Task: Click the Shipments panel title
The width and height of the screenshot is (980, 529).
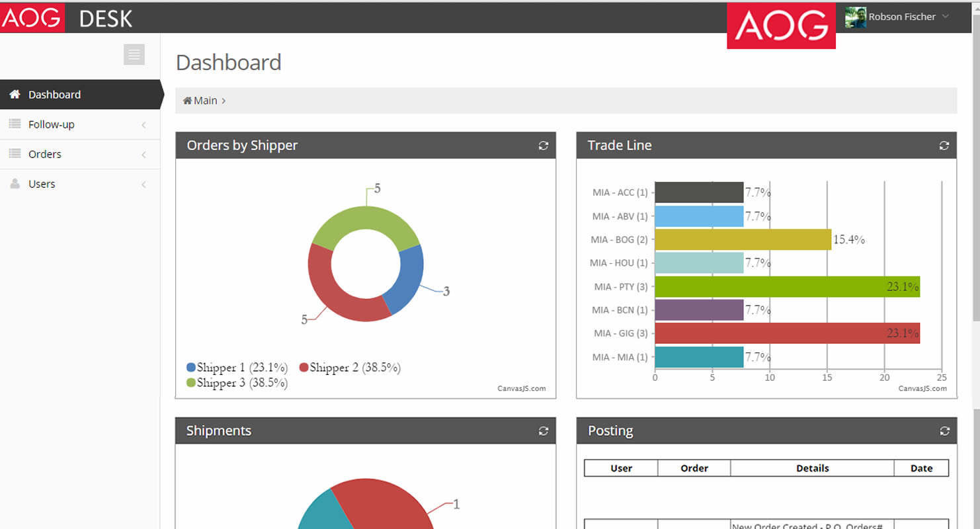Action: [219, 431]
